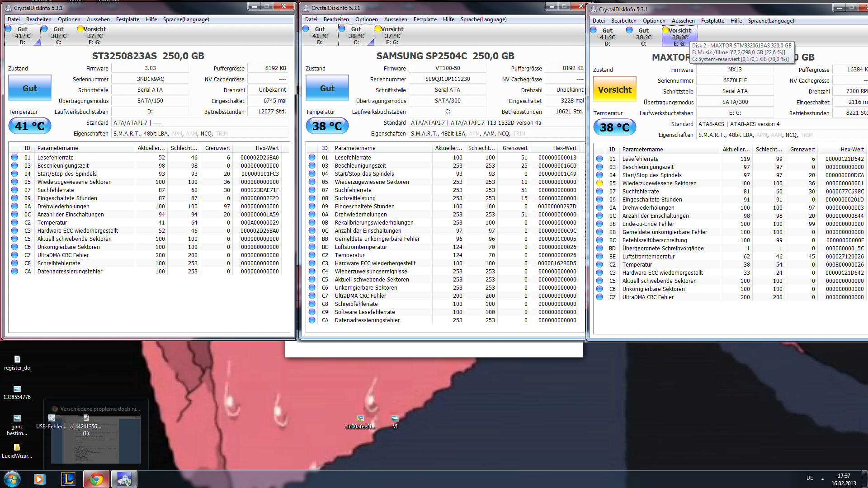Viewport: 868px width, 488px height.
Task: Click the Google Chrome taskbar icon
Action: [x=96, y=479]
